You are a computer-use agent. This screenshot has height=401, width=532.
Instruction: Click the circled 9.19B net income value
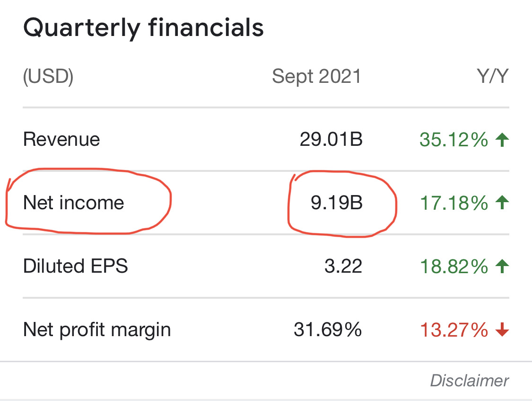click(x=336, y=203)
